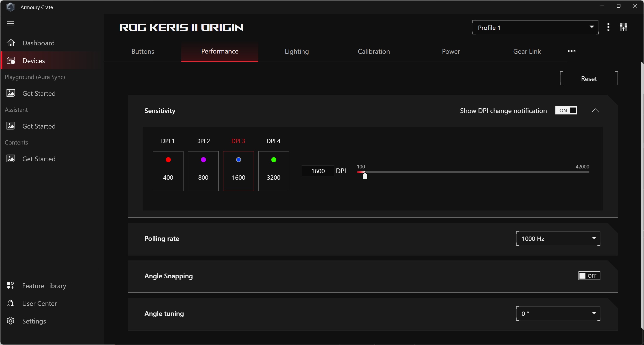644x345 pixels.
Task: Click the Dashboard home icon
Action: (x=11, y=43)
